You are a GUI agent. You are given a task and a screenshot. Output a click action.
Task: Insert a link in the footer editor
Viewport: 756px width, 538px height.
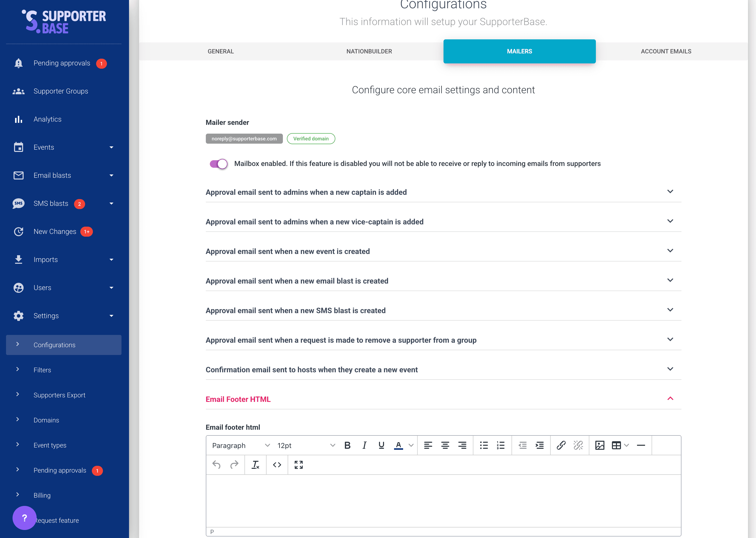click(561, 445)
